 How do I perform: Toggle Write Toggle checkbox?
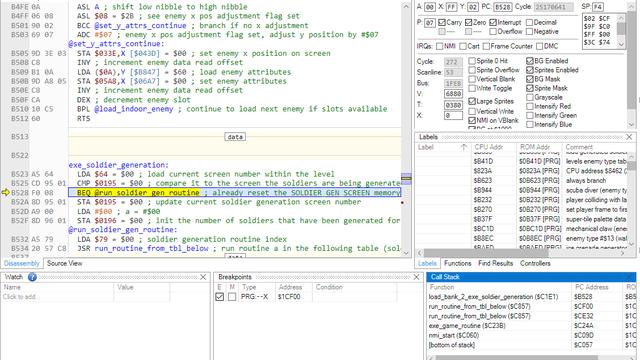[472, 88]
